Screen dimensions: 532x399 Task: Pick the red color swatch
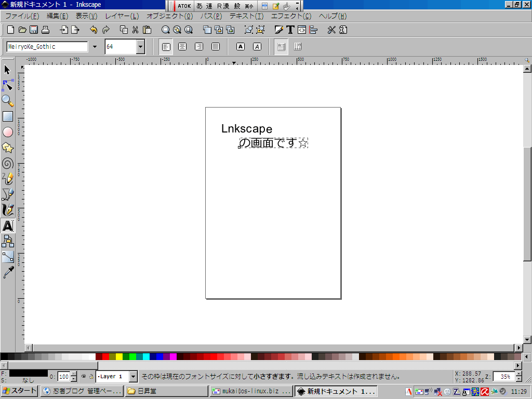click(105, 356)
